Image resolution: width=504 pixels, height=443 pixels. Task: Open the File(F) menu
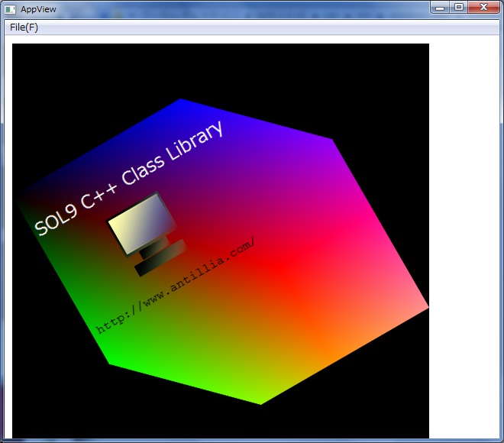coord(24,27)
